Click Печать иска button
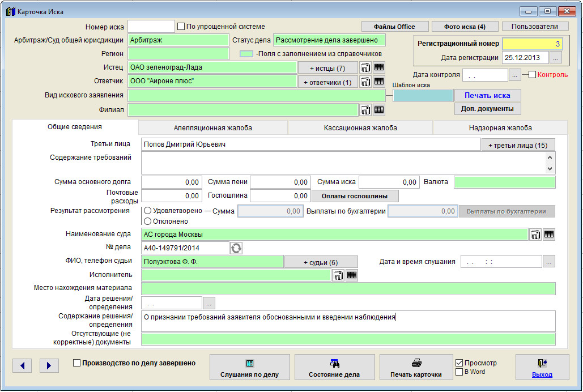583x392 pixels. 487,95
